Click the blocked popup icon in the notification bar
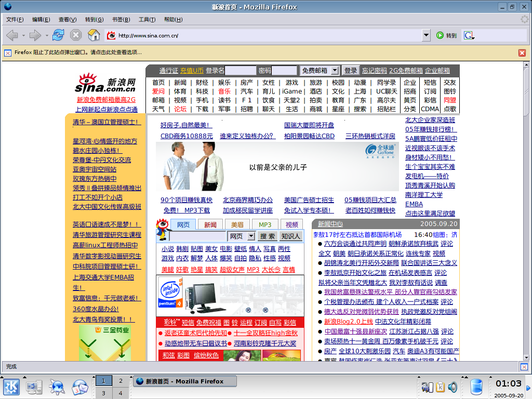 (8, 53)
